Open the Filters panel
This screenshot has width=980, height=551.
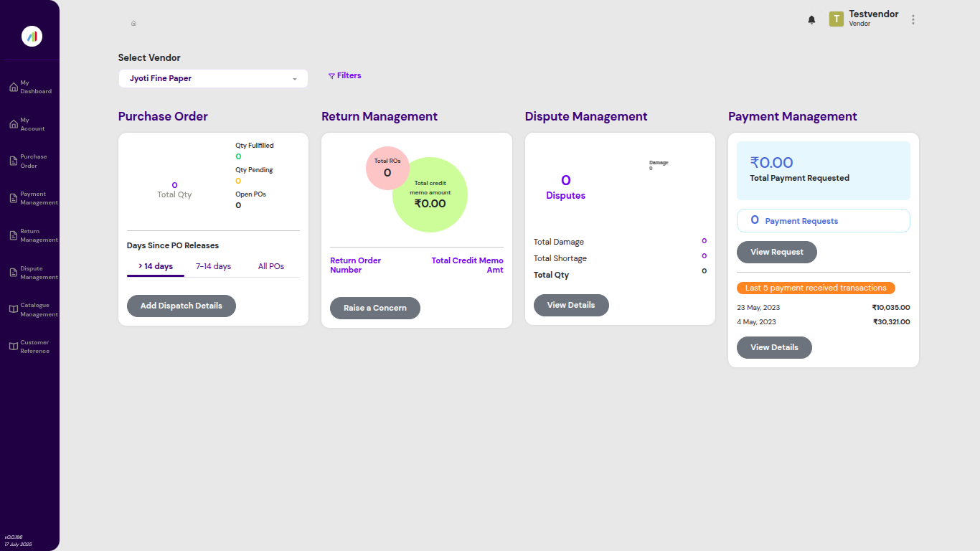(344, 75)
